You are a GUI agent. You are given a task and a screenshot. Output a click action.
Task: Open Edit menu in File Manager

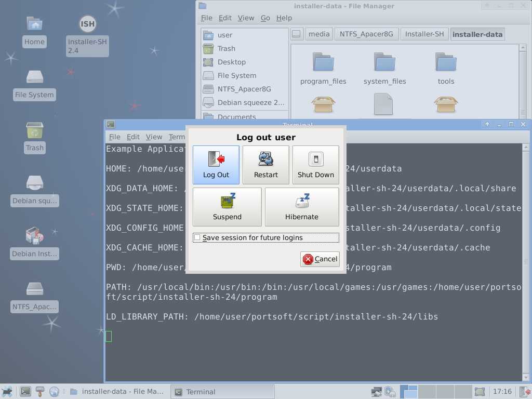(x=225, y=18)
